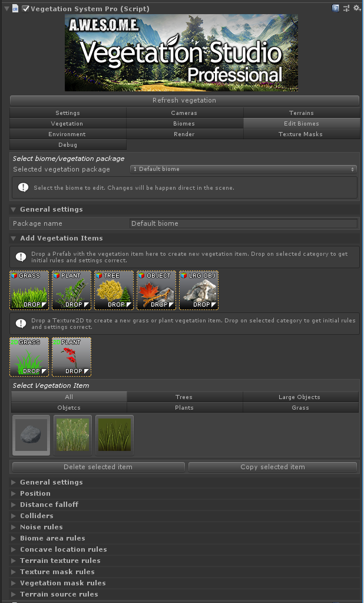
Task: Open the component settings gear menu
Action: tap(357, 8)
